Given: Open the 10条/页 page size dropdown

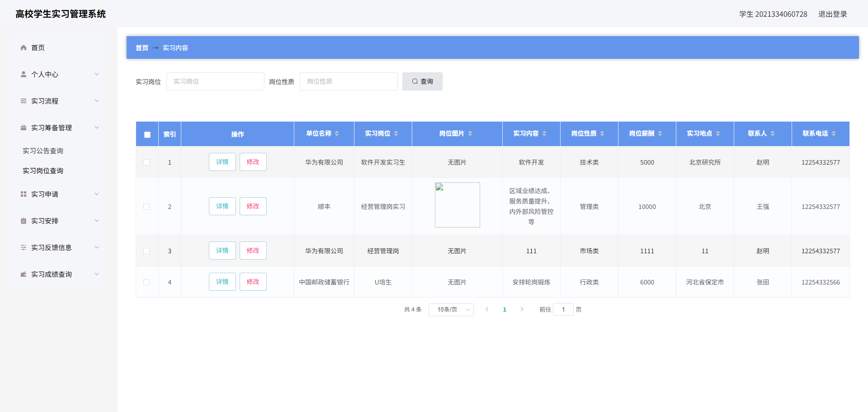Looking at the screenshot, I should pyautogui.click(x=451, y=310).
